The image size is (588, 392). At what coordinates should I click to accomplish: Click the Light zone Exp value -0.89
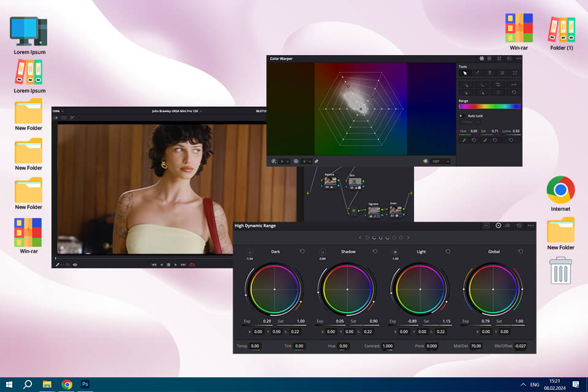pos(412,321)
